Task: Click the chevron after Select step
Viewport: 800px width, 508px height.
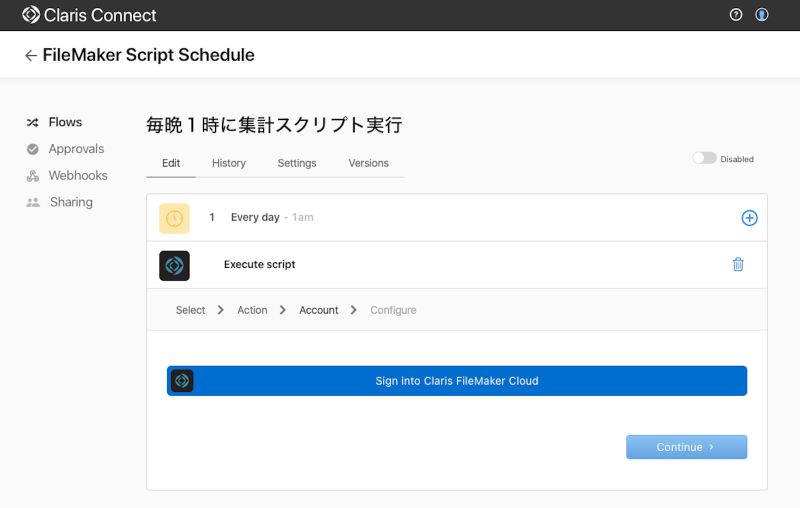Action: [x=220, y=310]
